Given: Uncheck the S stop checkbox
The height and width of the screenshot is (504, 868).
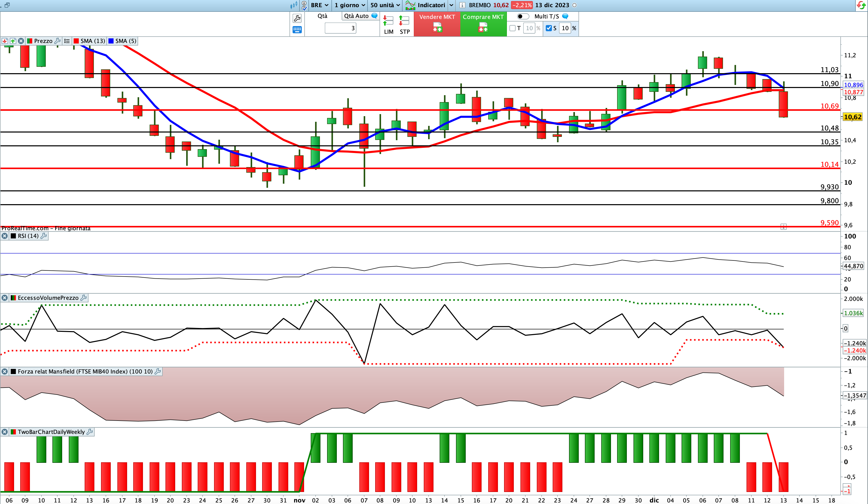Looking at the screenshot, I should click(549, 28).
